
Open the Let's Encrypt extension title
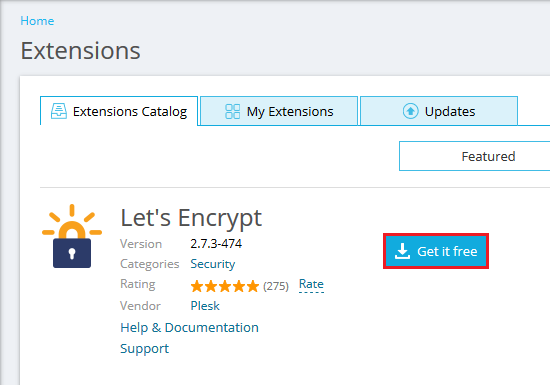(x=191, y=218)
